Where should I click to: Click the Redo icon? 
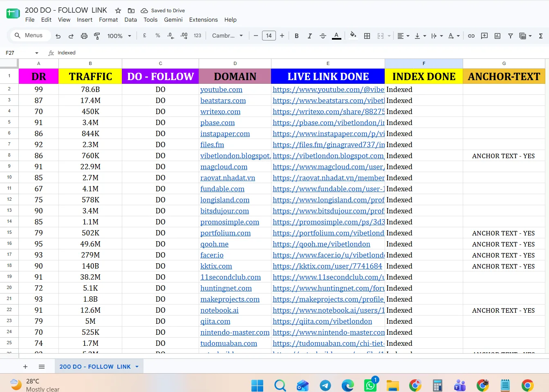click(71, 36)
